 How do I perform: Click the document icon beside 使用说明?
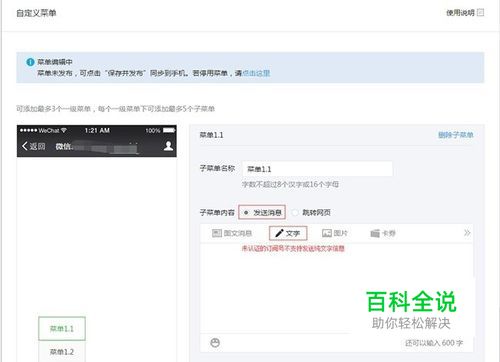pos(481,13)
